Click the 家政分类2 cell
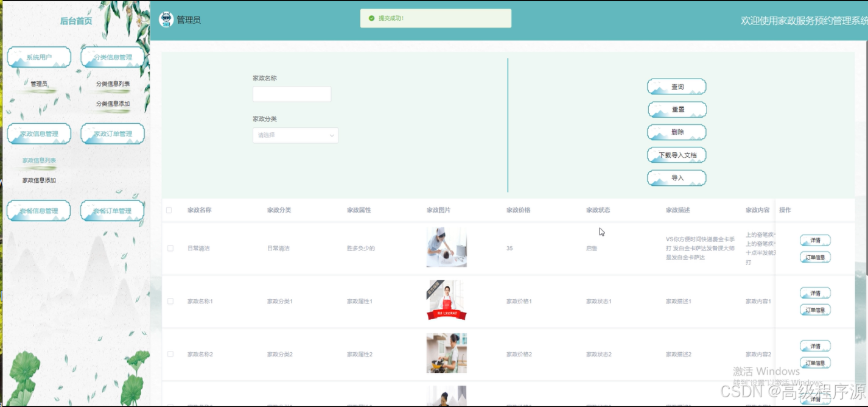The image size is (868, 407). pos(280,355)
